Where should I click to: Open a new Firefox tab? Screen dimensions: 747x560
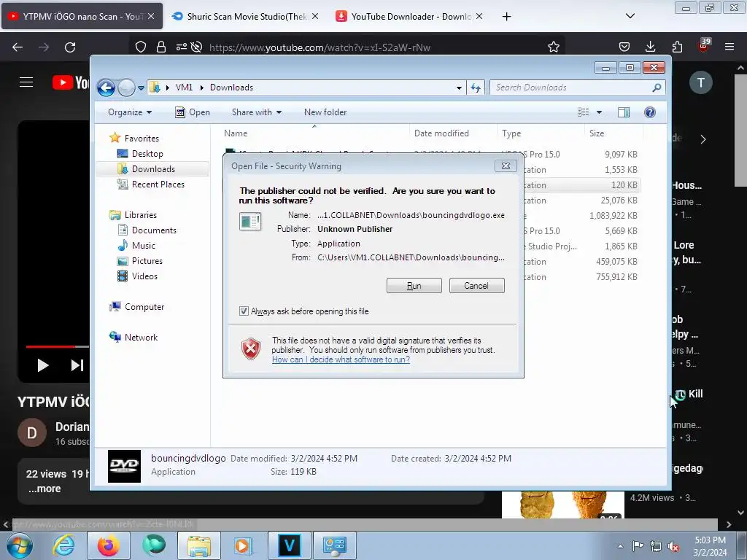tap(506, 17)
